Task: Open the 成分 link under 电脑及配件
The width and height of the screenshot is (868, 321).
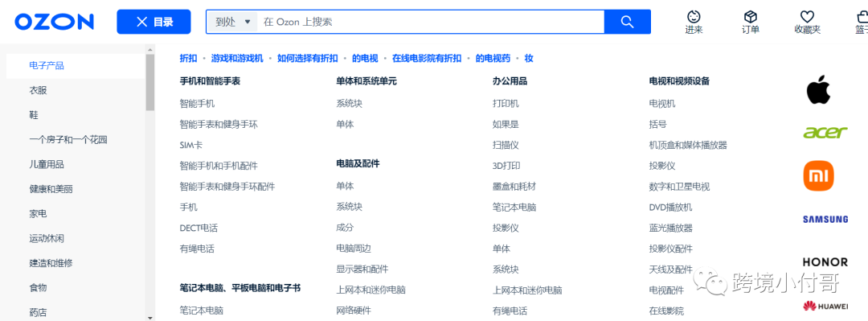Action: (x=345, y=228)
